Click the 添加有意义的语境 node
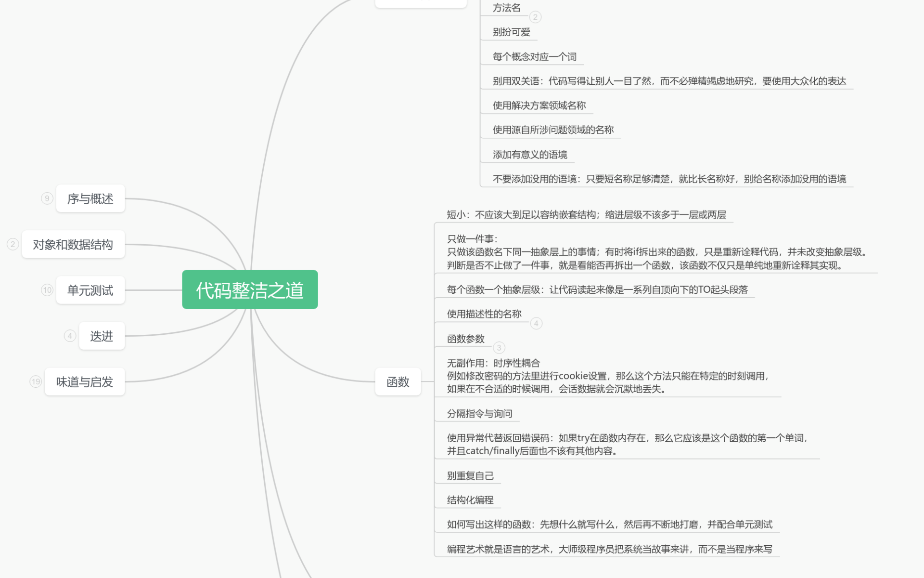924x578 pixels. 529,154
